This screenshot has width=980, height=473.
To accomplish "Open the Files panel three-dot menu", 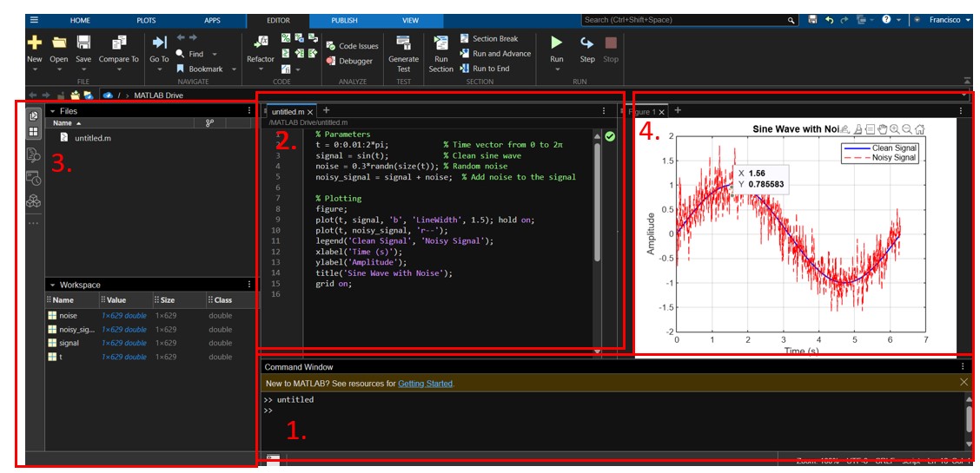I will click(249, 111).
